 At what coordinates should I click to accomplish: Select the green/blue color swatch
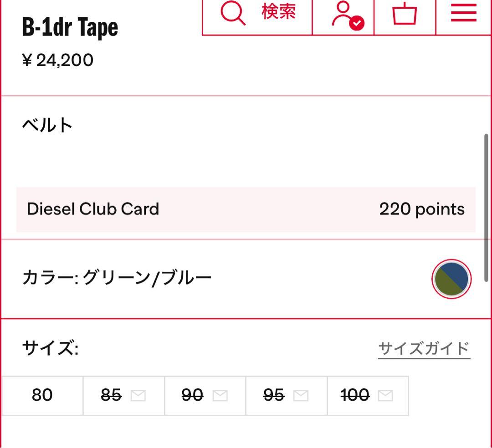451,279
